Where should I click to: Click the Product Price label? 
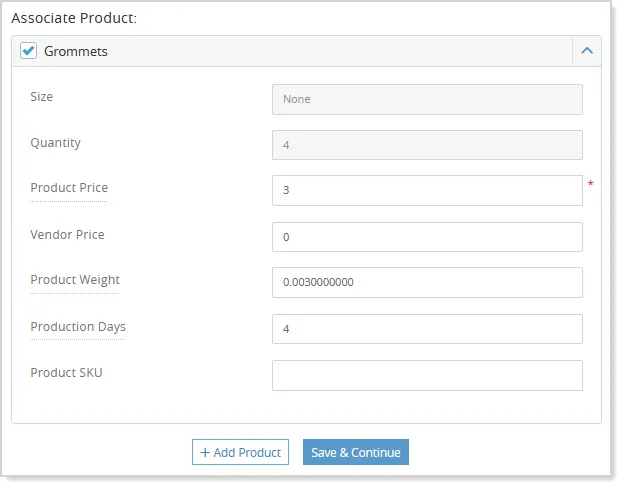click(x=69, y=188)
